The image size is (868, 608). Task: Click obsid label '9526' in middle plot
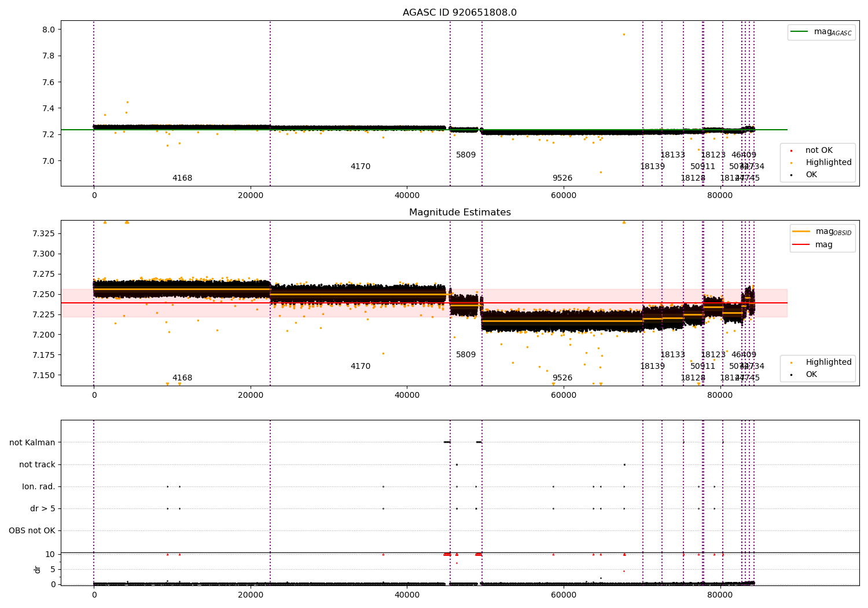562,378
